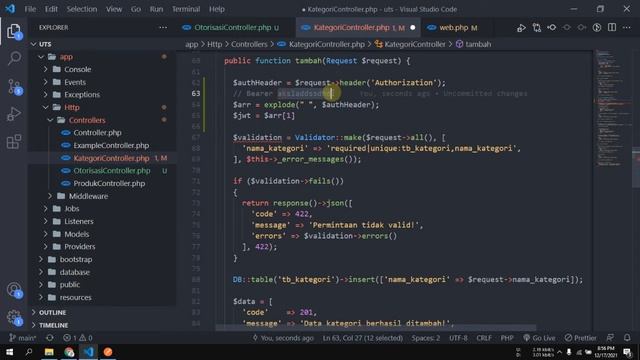Viewport: 640px width, 360px height.
Task: Open the Selection menu
Action: (82, 9)
